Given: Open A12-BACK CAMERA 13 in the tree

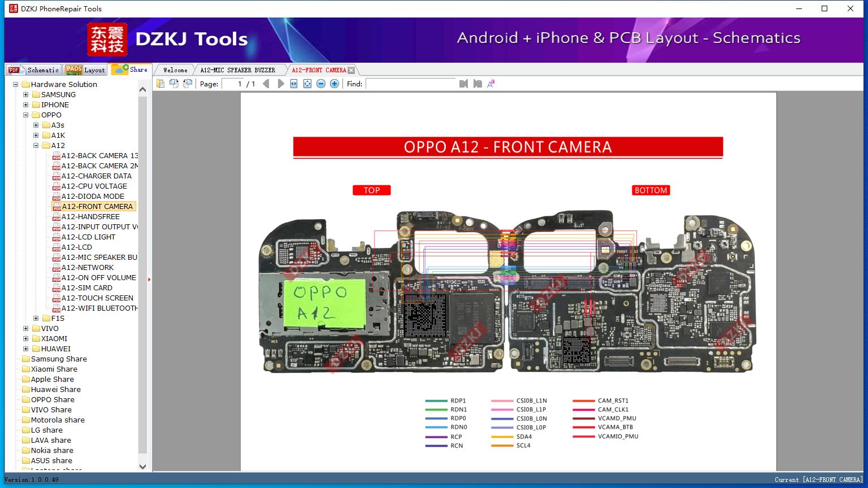Looking at the screenshot, I should coord(100,156).
